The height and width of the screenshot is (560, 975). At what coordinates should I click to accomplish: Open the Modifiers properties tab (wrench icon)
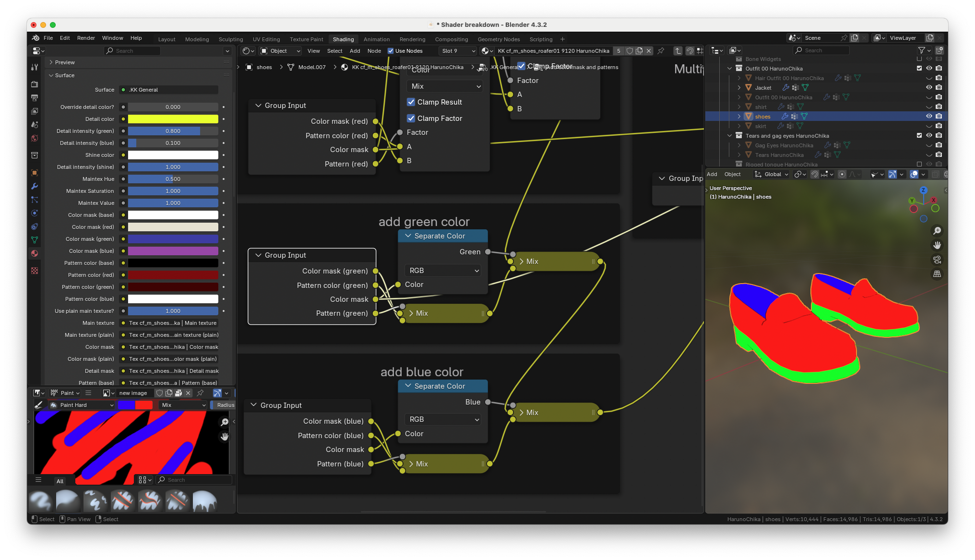pos(35,186)
